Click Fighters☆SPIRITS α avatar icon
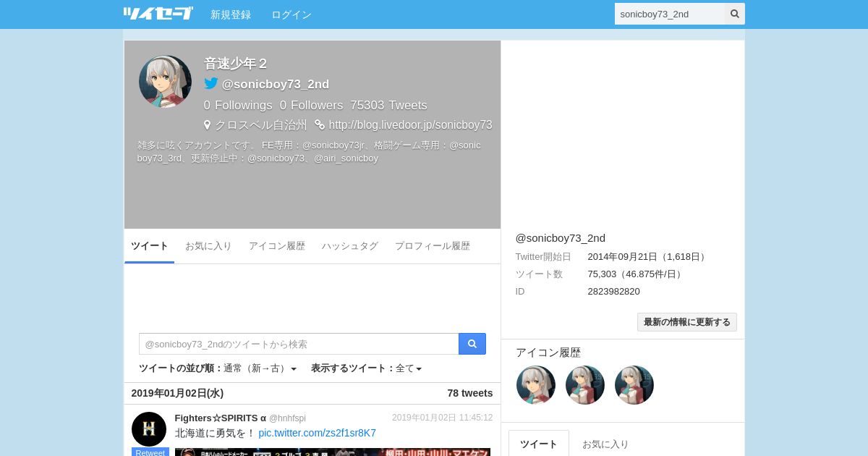The width and height of the screenshot is (868, 456). pos(149,429)
